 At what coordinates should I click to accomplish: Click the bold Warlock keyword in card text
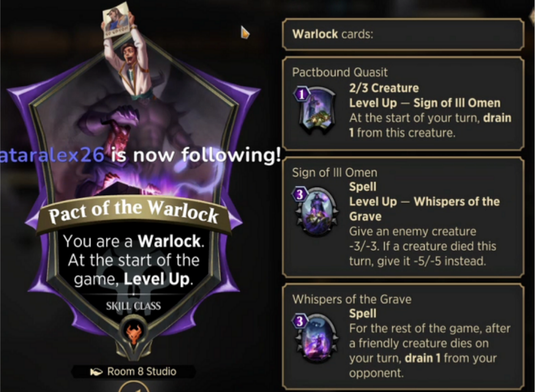pos(169,241)
